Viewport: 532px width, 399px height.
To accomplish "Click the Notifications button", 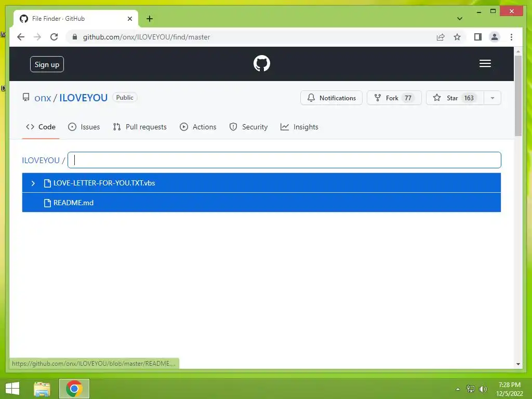I will pos(331,98).
